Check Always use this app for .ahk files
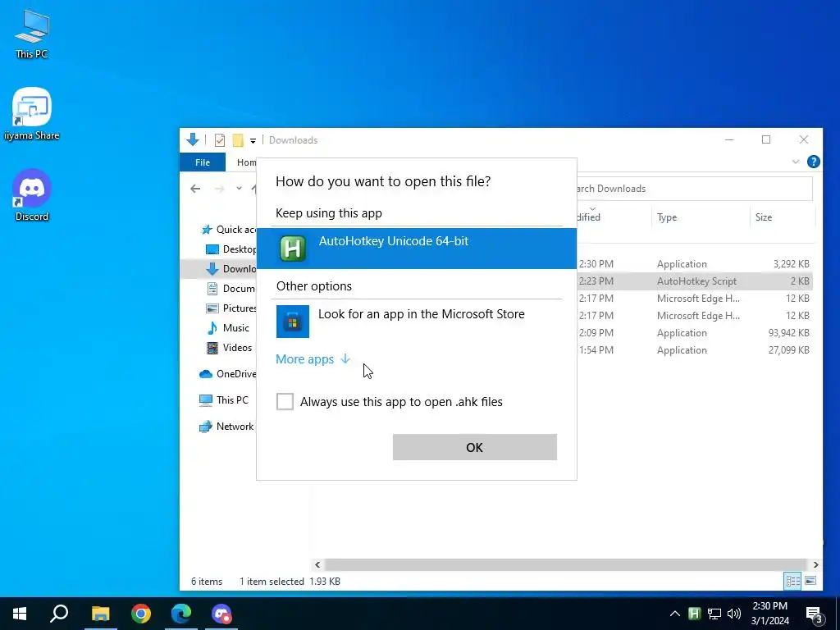840x630 pixels. pos(285,401)
